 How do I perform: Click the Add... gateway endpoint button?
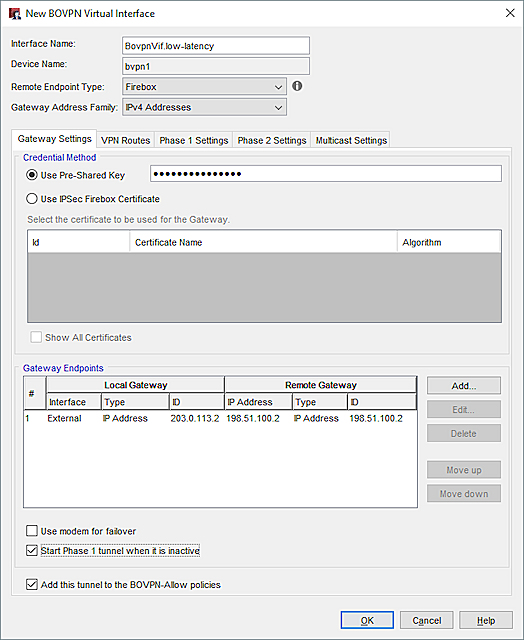click(x=464, y=386)
